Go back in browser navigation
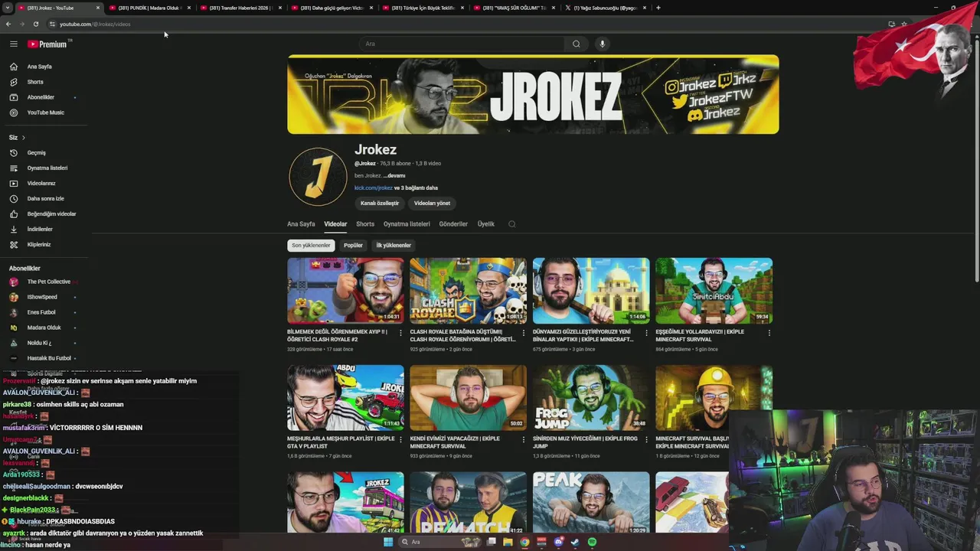The height and width of the screenshot is (551, 980). pos(8,24)
